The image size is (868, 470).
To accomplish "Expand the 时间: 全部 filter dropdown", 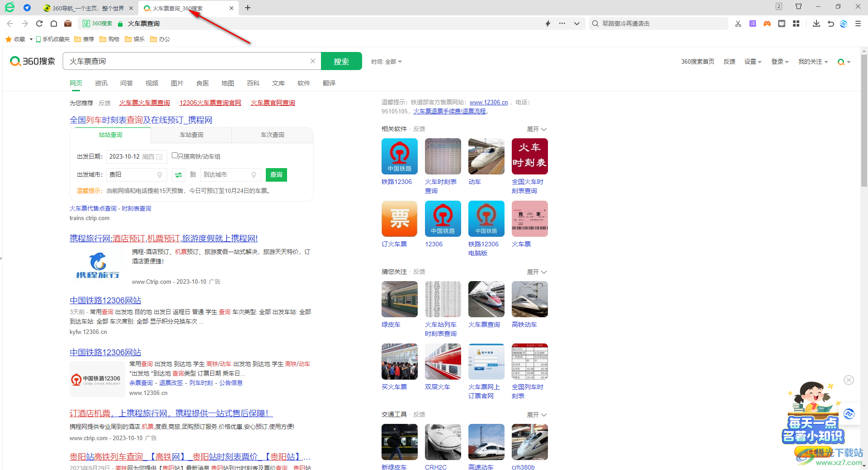I will (387, 61).
